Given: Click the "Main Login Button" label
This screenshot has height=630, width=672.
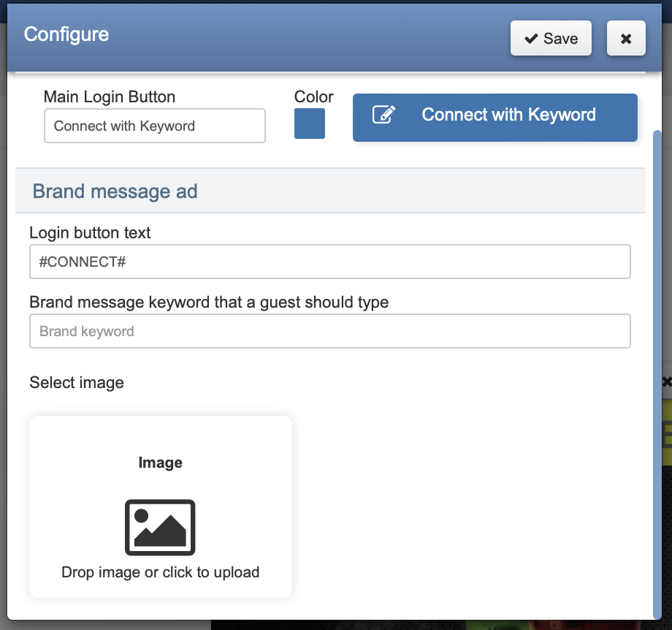Looking at the screenshot, I should (110, 96).
